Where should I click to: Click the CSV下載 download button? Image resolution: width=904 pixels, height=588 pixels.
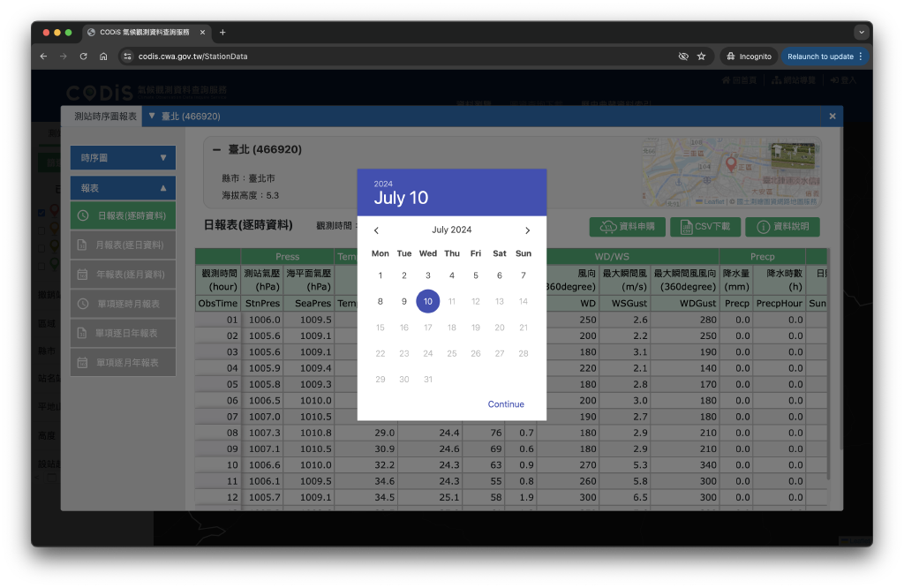pyautogui.click(x=705, y=227)
